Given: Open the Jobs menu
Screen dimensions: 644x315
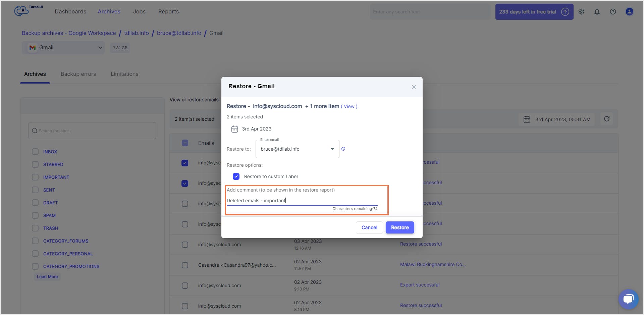Looking at the screenshot, I should pyautogui.click(x=139, y=11).
